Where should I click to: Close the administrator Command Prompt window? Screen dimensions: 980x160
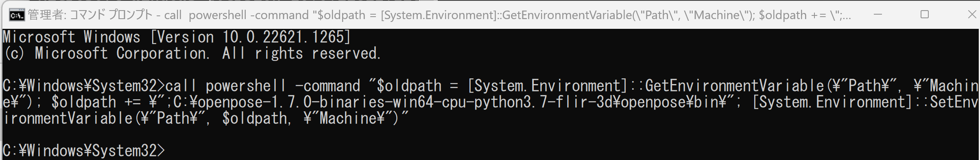point(972,15)
